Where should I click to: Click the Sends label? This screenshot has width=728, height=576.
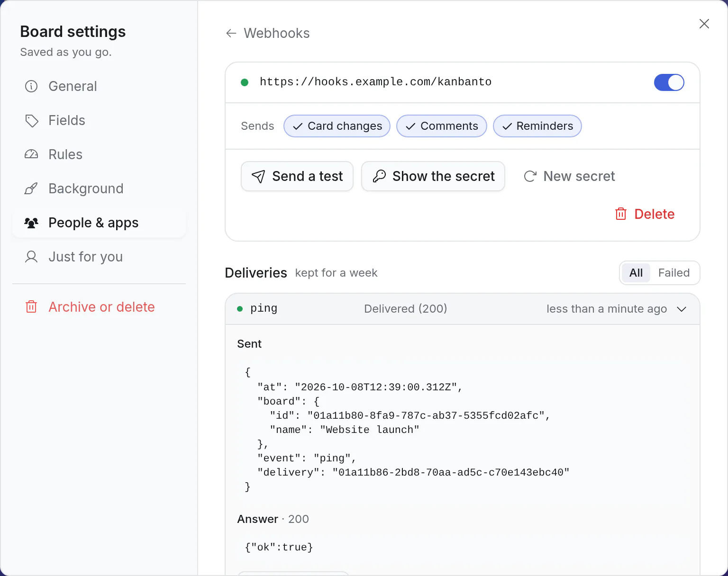tap(257, 126)
